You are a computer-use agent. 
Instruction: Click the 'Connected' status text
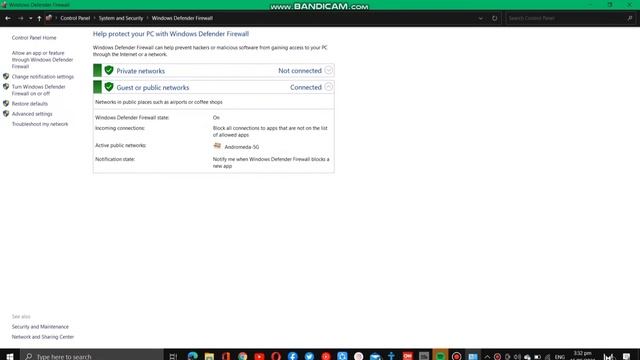306,87
